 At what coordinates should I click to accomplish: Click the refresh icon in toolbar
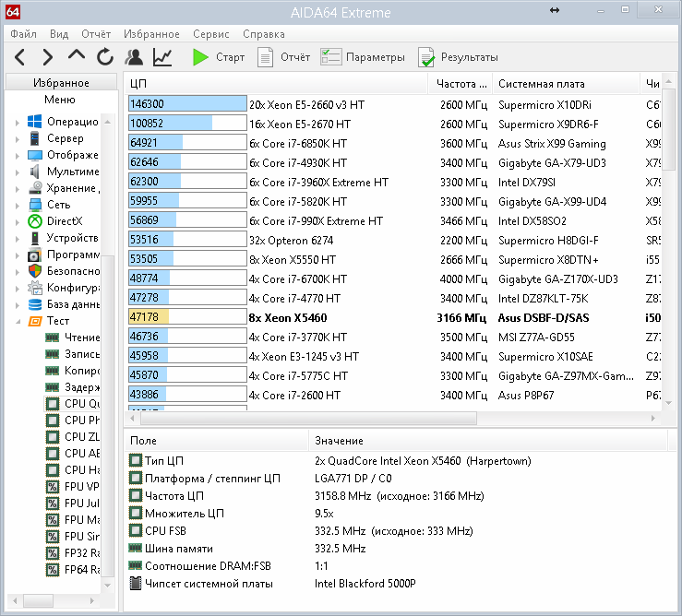tap(105, 57)
